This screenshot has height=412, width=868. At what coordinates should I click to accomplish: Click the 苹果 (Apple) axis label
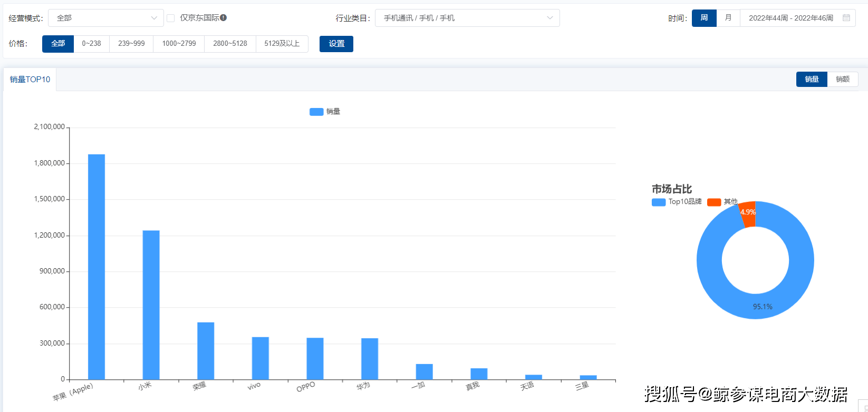pos(73,391)
